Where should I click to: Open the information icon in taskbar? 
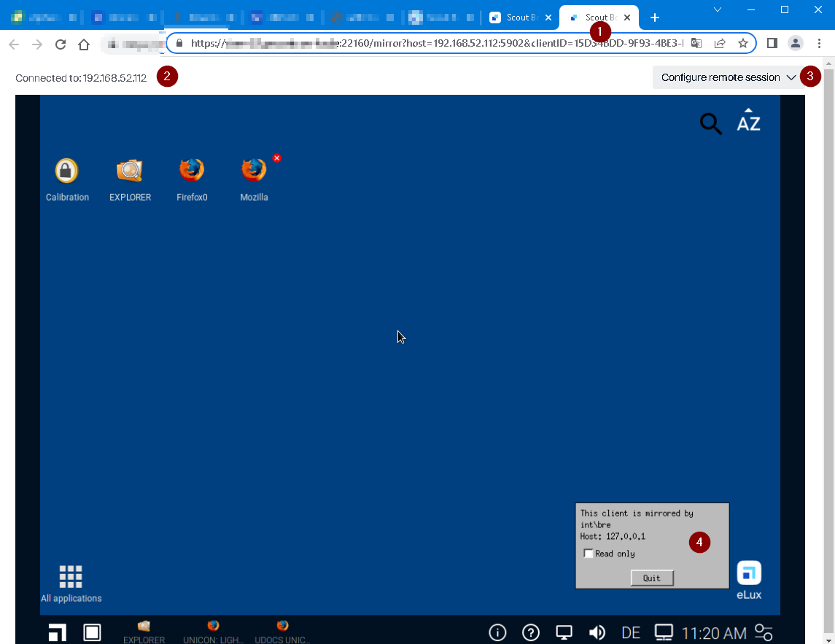[497, 632]
